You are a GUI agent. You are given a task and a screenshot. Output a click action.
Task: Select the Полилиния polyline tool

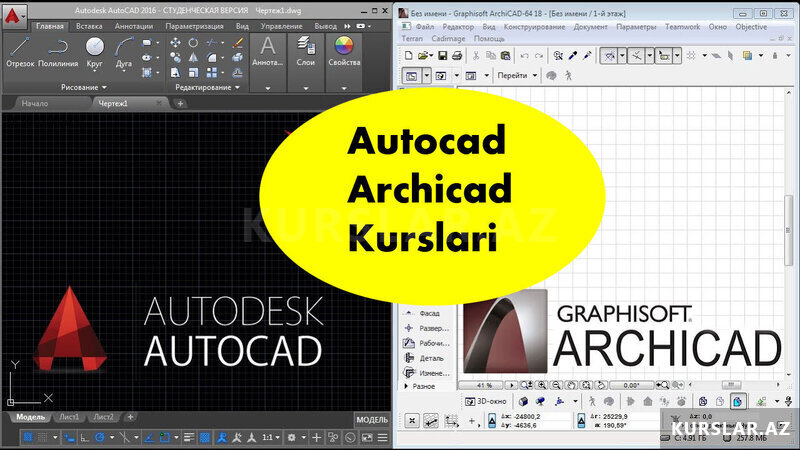[58, 51]
